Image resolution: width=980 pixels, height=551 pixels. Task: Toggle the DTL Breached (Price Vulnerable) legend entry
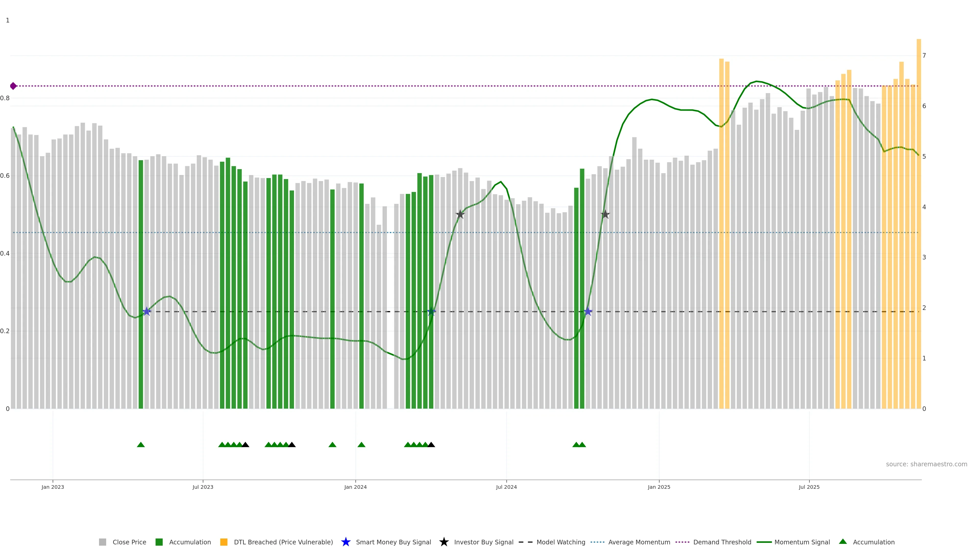283,542
